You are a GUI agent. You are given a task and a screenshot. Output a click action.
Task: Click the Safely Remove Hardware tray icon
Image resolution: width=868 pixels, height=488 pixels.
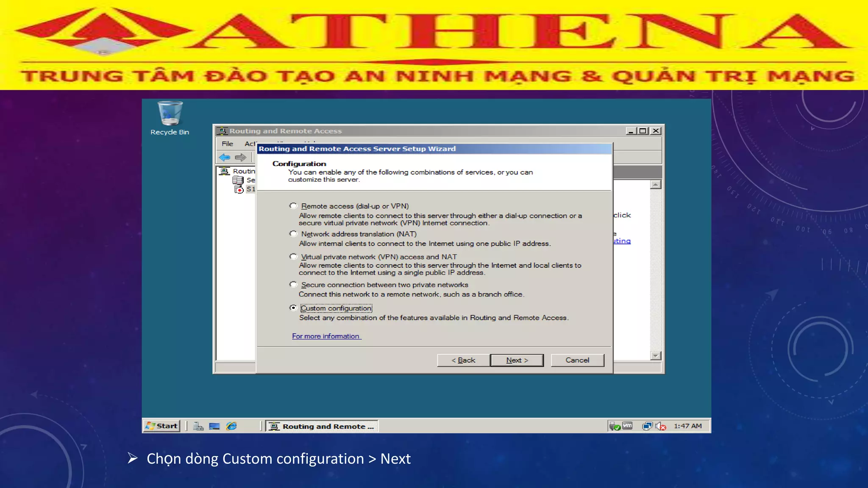pos(615,426)
